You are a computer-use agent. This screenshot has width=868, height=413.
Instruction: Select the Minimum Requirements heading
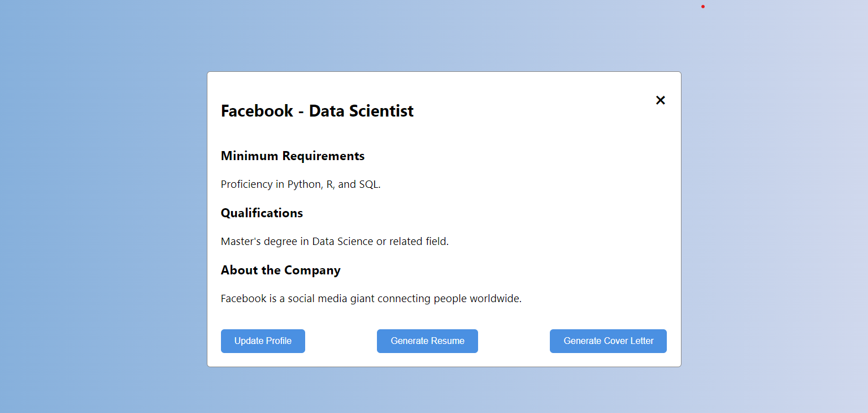click(292, 156)
